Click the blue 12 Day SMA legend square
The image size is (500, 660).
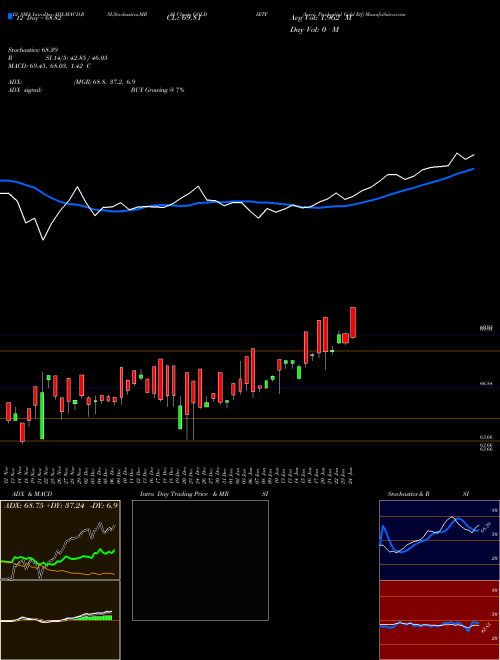pyautogui.click(x=10, y=16)
